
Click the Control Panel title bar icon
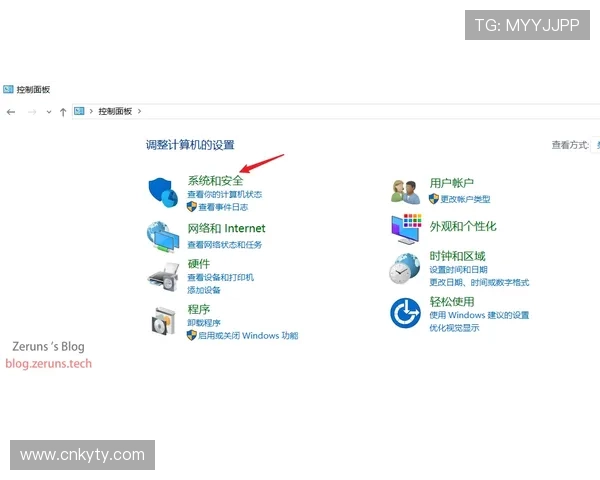(x=8, y=89)
